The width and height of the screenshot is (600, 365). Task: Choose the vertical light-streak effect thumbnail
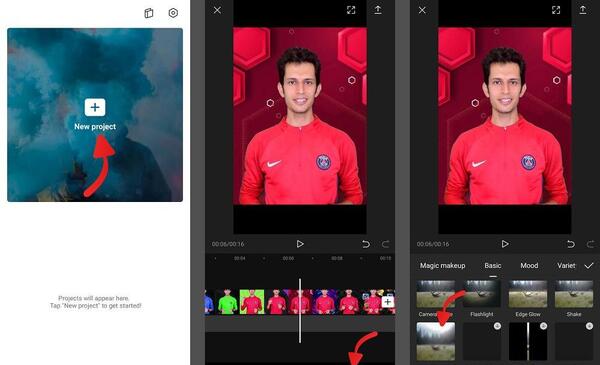click(528, 341)
